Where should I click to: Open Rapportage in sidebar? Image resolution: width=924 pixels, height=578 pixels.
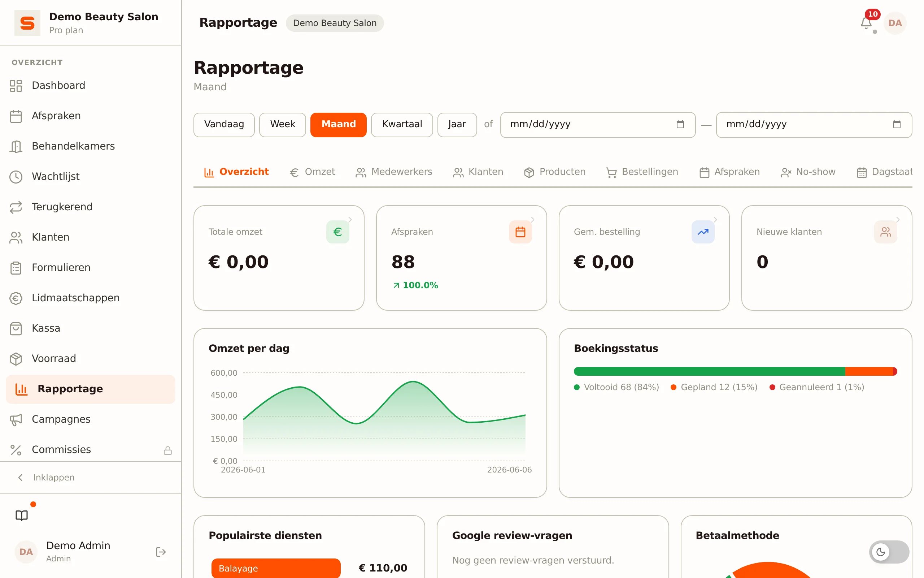point(91,389)
